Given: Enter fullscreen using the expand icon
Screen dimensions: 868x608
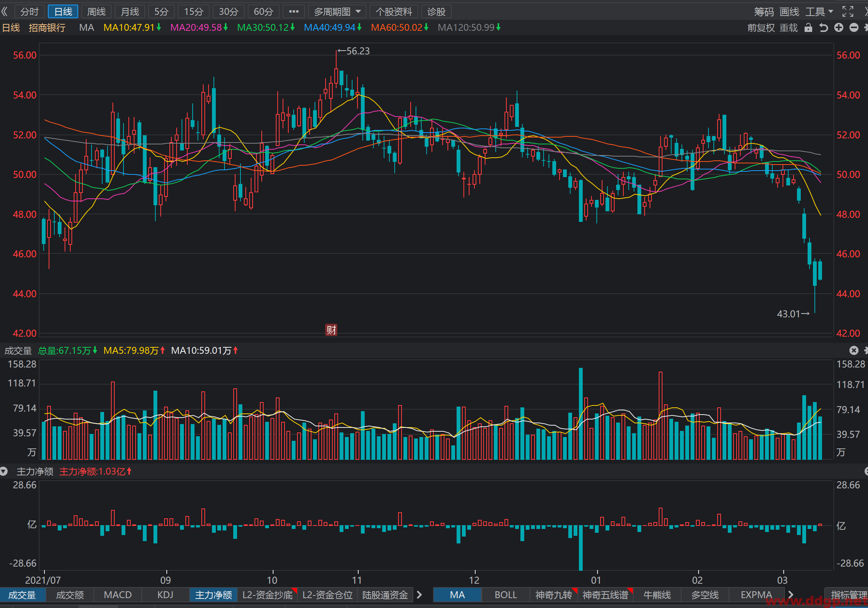Looking at the screenshot, I should point(848,12).
